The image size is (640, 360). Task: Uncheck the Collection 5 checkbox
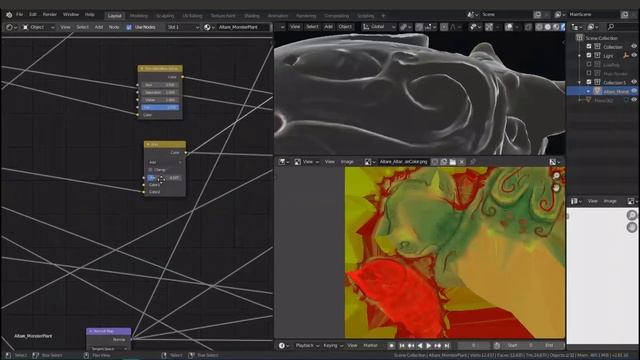(589, 82)
